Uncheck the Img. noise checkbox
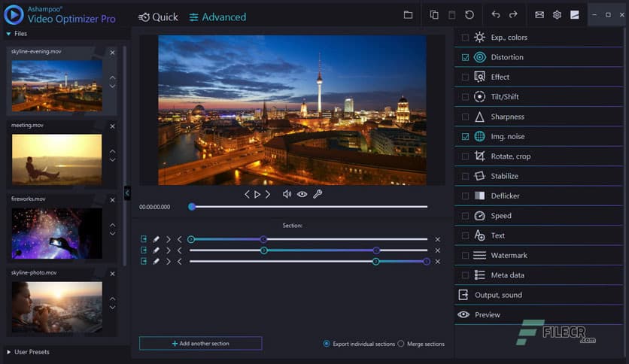Image resolution: width=629 pixels, height=364 pixels. click(x=465, y=137)
